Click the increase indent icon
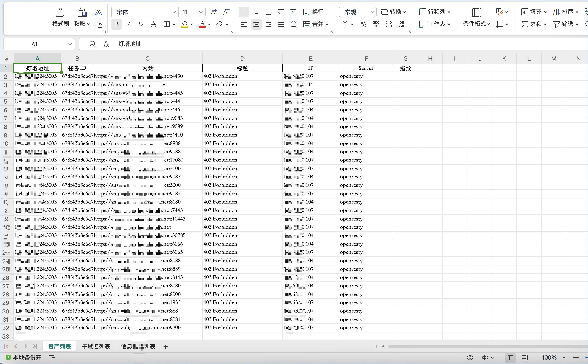588x364 pixels. (293, 12)
